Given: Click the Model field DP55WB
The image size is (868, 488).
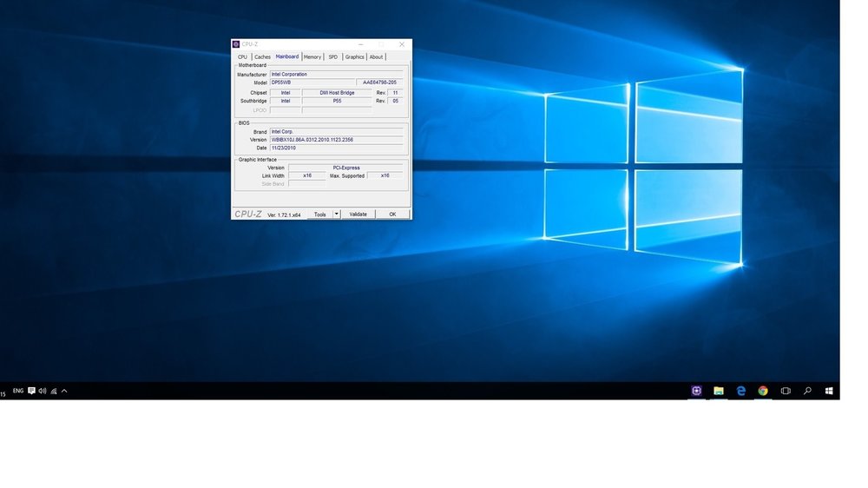Looking at the screenshot, I should click(312, 82).
